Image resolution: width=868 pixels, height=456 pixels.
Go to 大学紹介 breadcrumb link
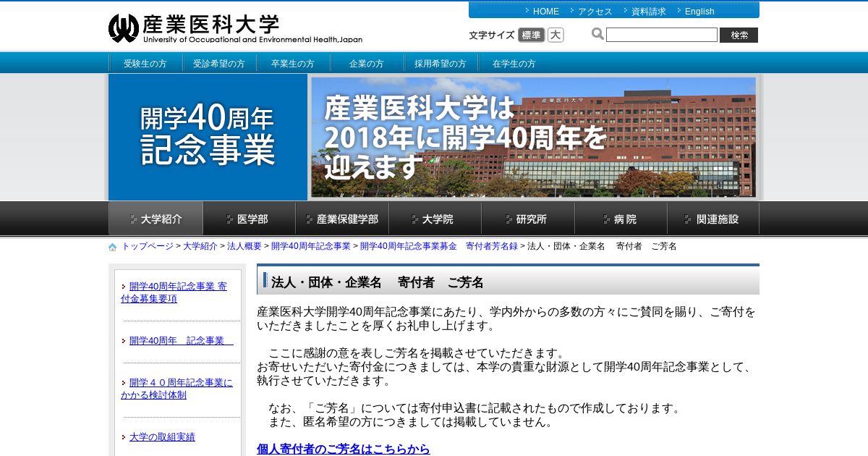[200, 246]
